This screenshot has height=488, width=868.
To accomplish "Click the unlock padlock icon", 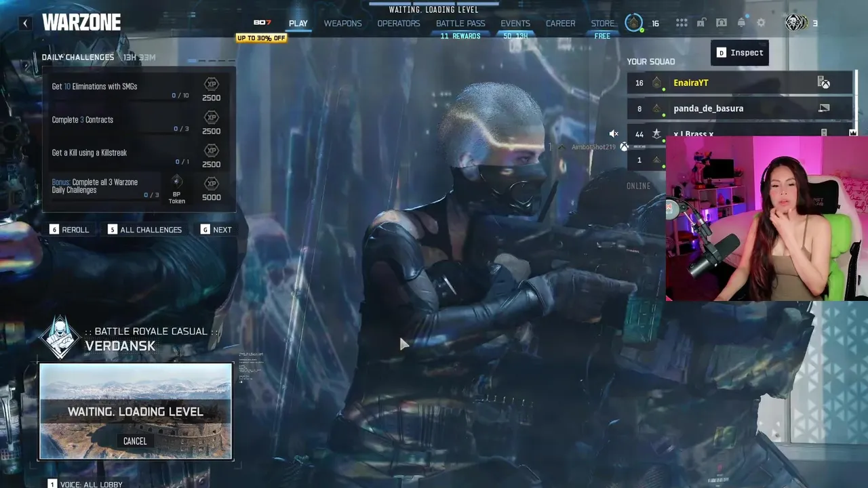I will click(x=701, y=23).
